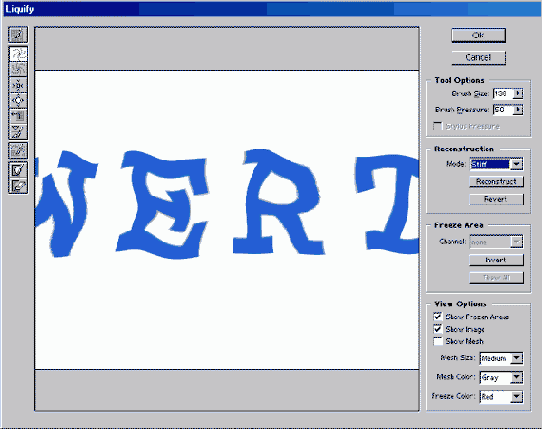The width and height of the screenshot is (542, 429).
Task: Open the Mesh Size dropdown
Action: [x=516, y=358]
